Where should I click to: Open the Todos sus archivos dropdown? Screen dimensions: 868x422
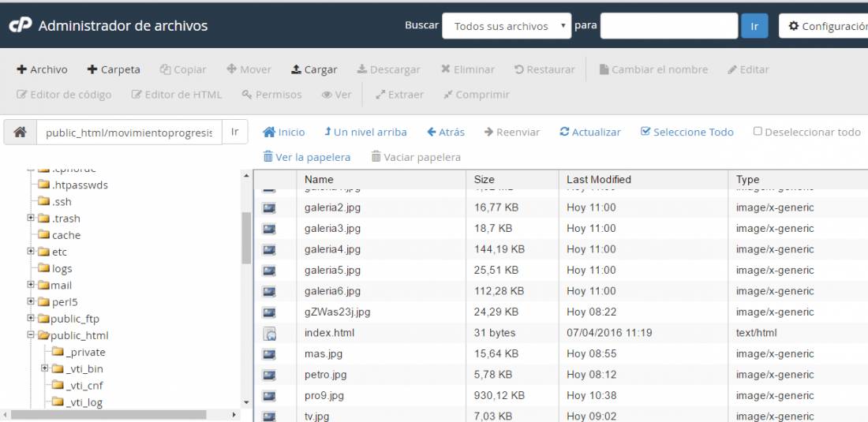point(507,26)
